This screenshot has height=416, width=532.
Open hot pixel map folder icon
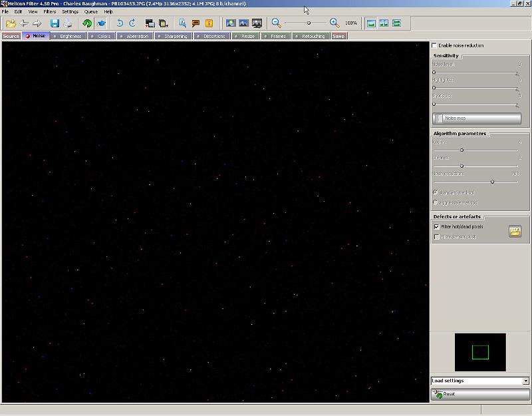point(515,231)
